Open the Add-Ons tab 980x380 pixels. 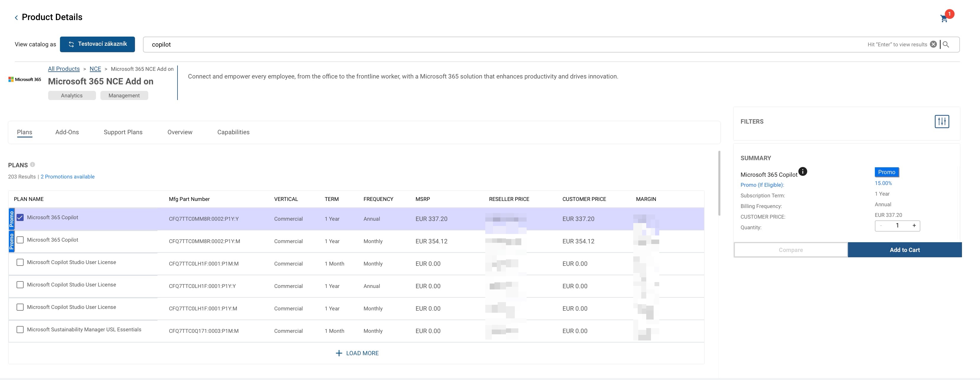67,132
